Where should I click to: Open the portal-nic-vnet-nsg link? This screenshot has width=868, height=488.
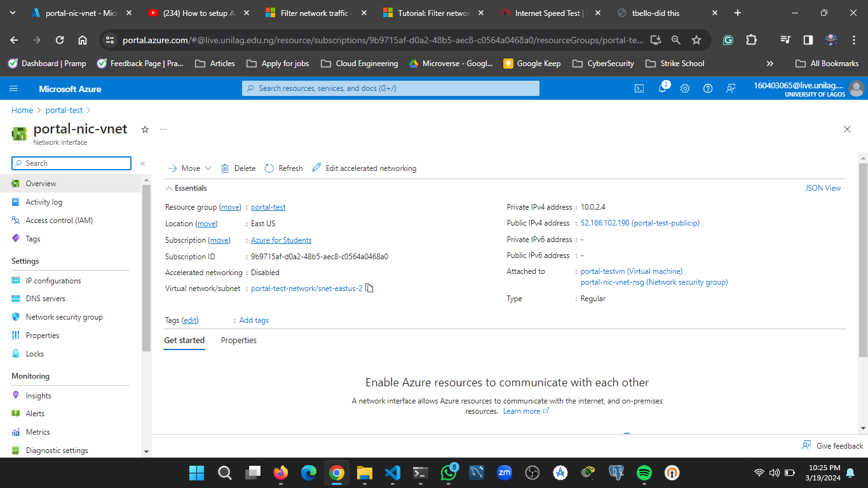coord(654,282)
